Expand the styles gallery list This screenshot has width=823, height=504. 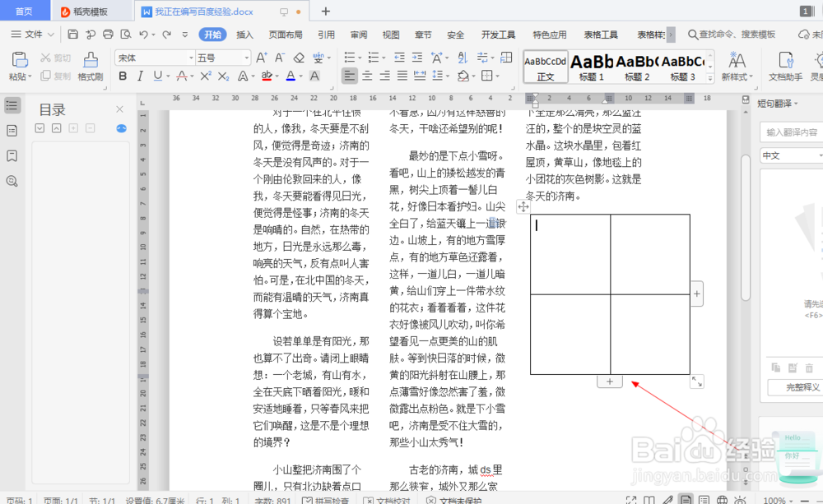coord(710,77)
